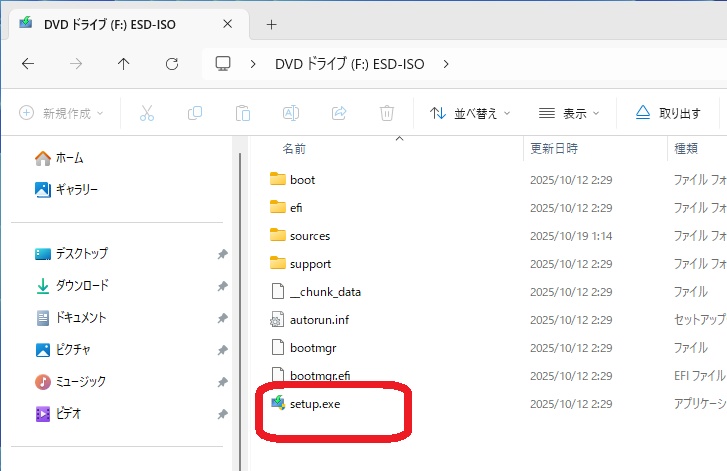The height and width of the screenshot is (471, 727).
Task: Click the sources date 2025/10/19 1:14
Action: [571, 236]
